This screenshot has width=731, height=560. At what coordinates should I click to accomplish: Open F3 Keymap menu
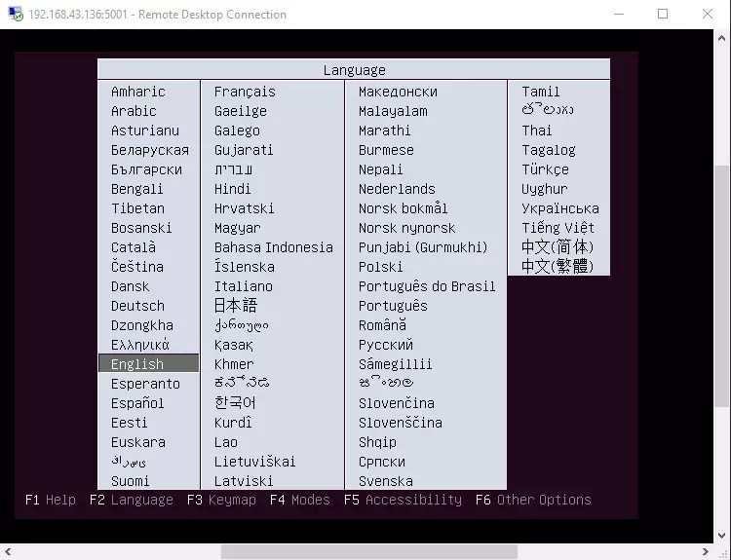[x=221, y=500]
